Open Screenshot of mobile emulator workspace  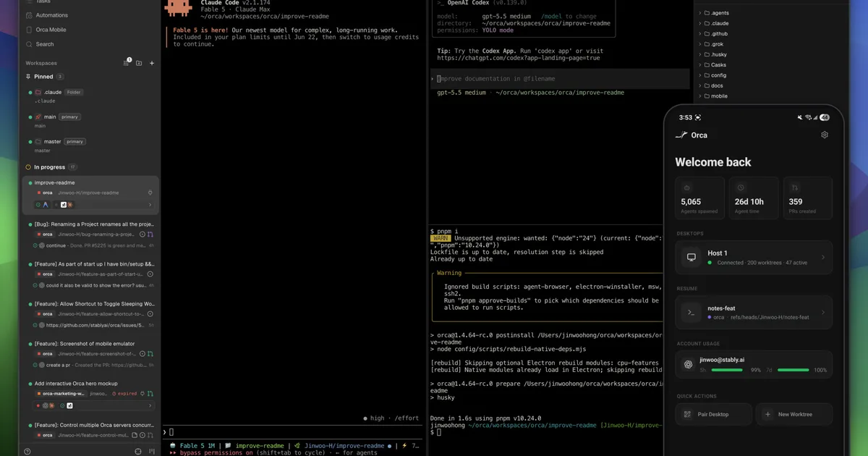pos(90,354)
